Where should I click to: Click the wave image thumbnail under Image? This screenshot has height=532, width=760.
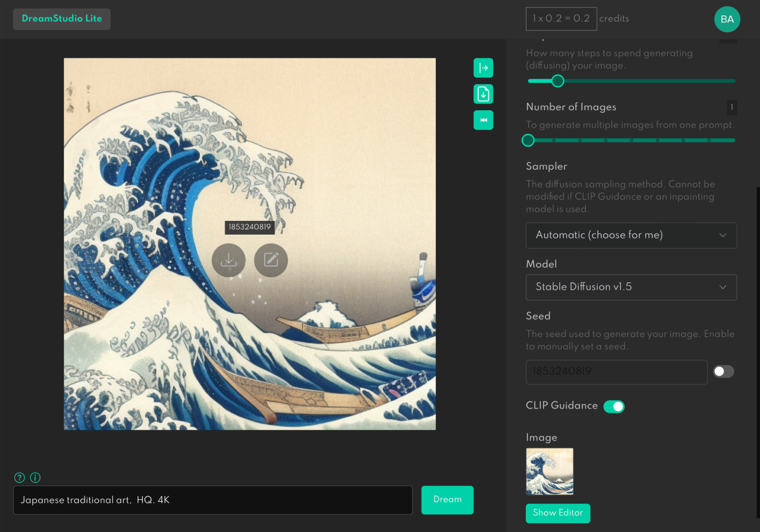point(549,472)
